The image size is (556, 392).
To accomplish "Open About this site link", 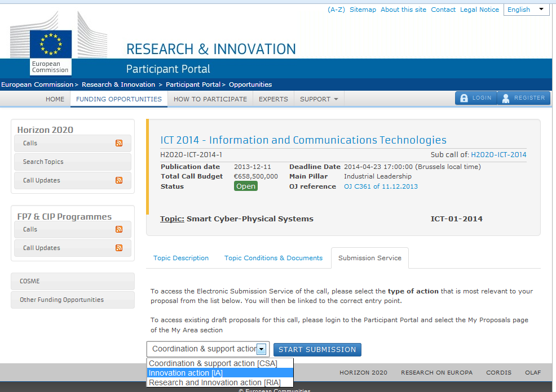I will point(404,10).
